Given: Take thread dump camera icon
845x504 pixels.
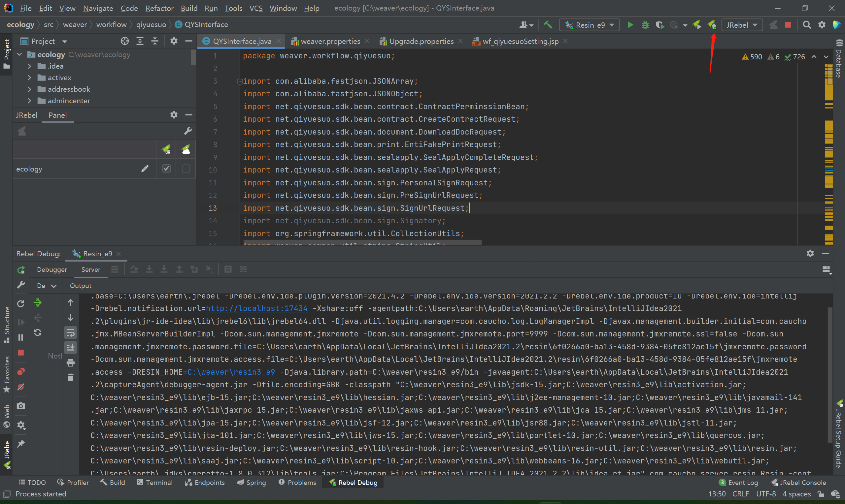Looking at the screenshot, I should (x=21, y=406).
